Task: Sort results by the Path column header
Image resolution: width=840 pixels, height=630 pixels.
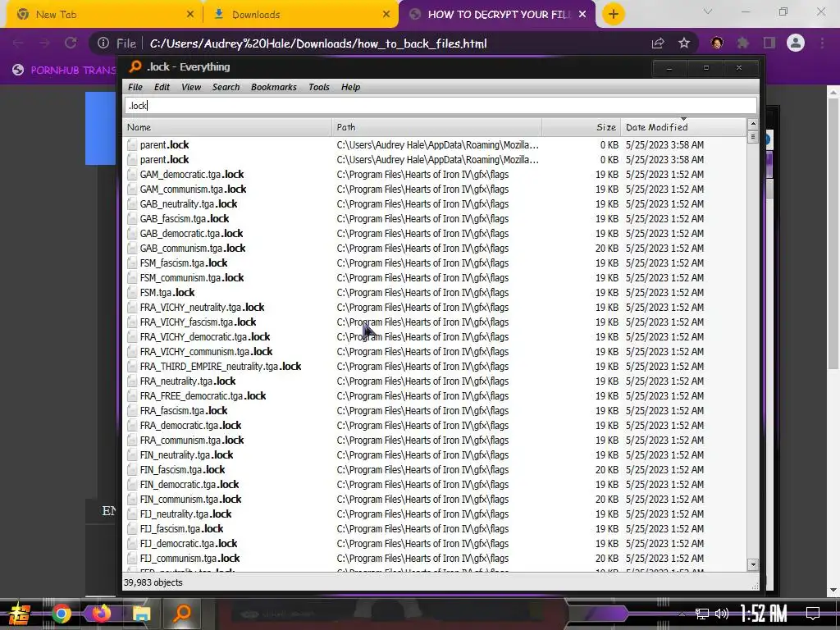Action: 437,127
